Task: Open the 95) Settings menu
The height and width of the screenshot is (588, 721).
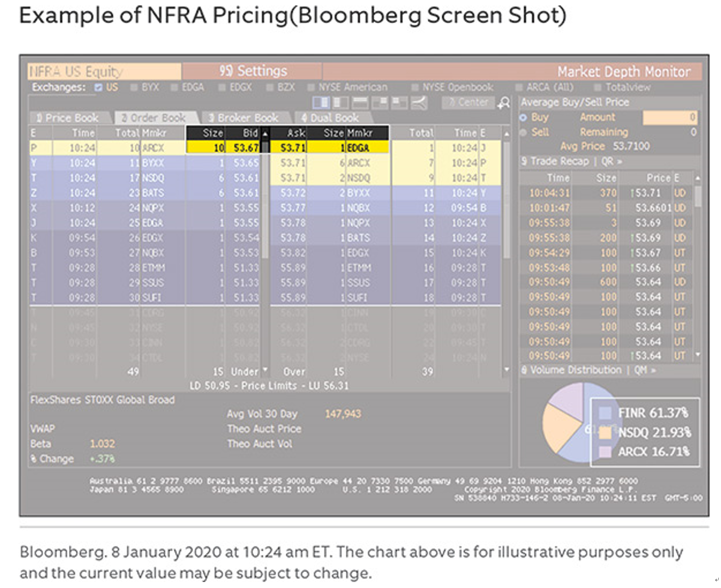Action: point(253,71)
